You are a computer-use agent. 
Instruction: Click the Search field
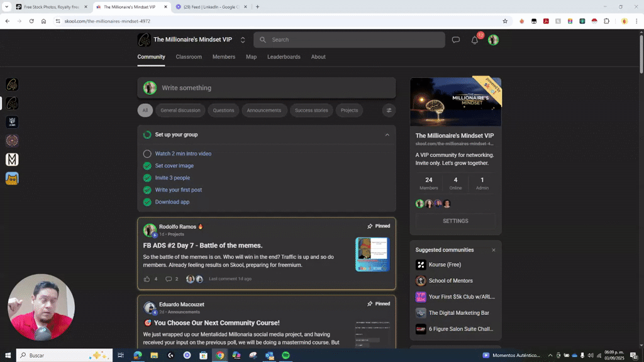click(x=349, y=40)
